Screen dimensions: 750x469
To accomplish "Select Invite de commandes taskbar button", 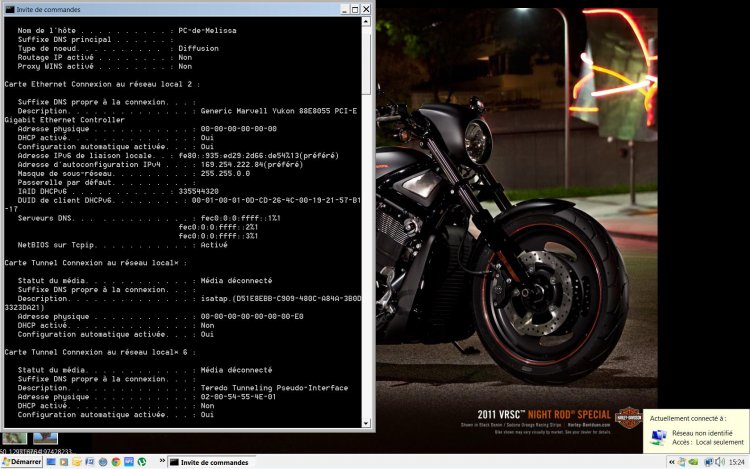I will tap(210, 462).
